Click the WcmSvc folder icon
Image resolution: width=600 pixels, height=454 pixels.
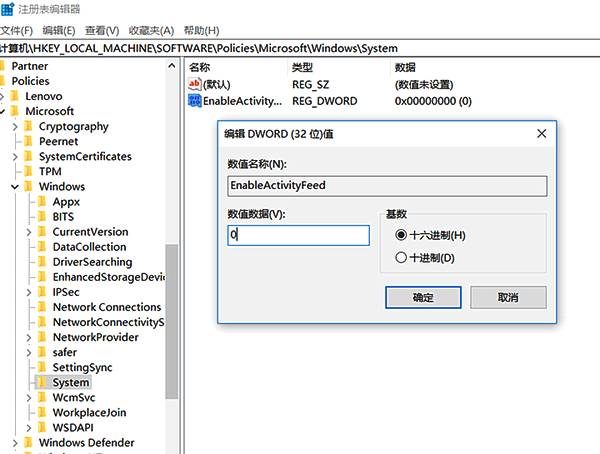click(x=42, y=397)
